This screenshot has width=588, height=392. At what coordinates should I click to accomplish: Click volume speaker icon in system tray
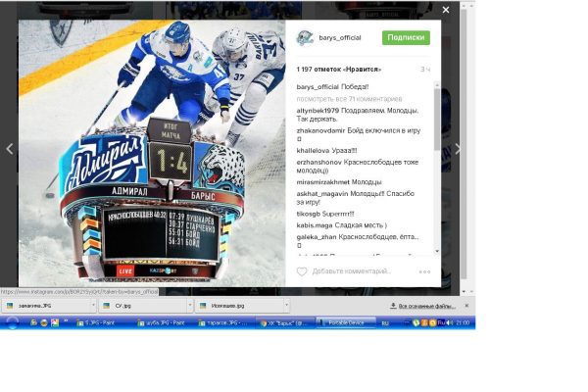pos(450,322)
